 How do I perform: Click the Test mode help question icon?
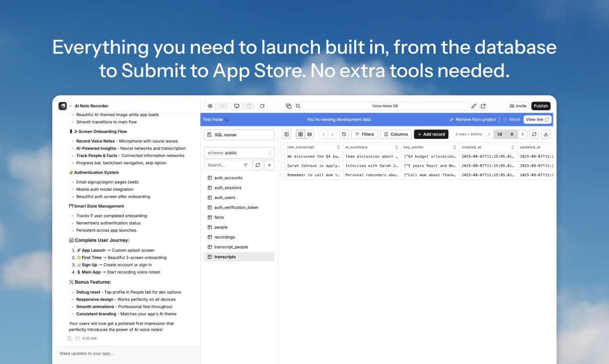pos(227,120)
